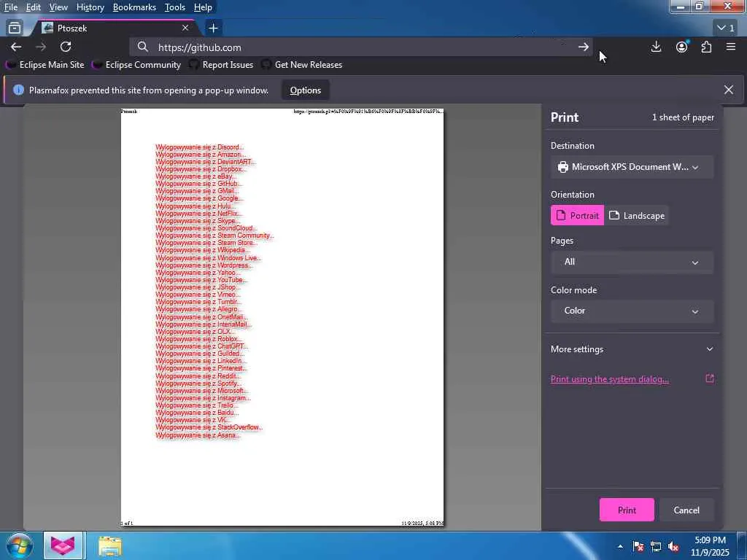The width and height of the screenshot is (747, 560).
Task: Click the muted volume tray icon
Action: [673, 546]
